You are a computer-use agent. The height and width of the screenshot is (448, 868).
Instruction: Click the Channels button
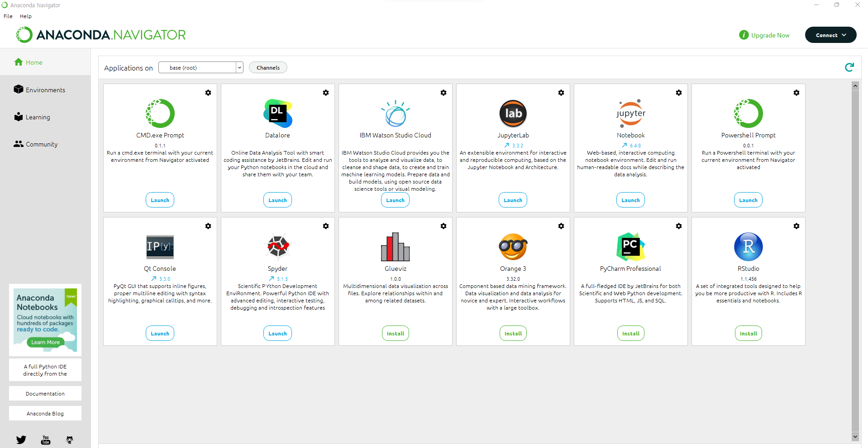[x=268, y=68]
